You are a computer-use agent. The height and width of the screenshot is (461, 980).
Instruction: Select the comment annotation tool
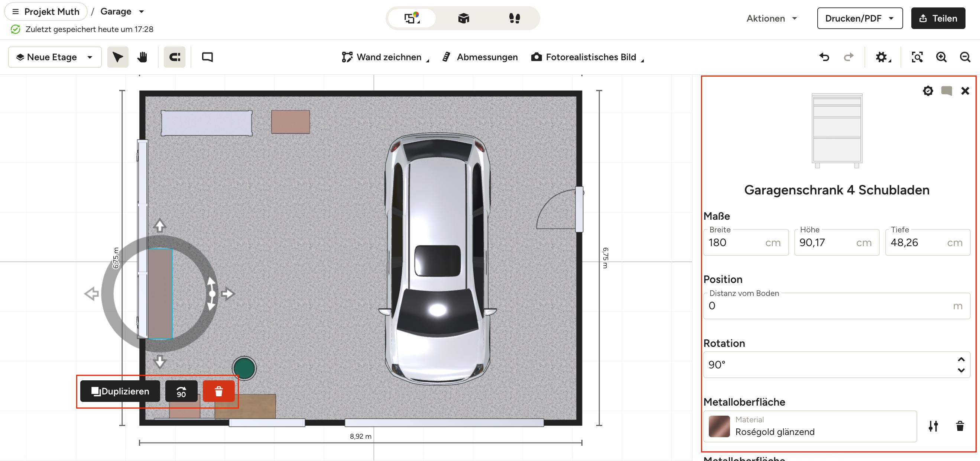tap(207, 57)
